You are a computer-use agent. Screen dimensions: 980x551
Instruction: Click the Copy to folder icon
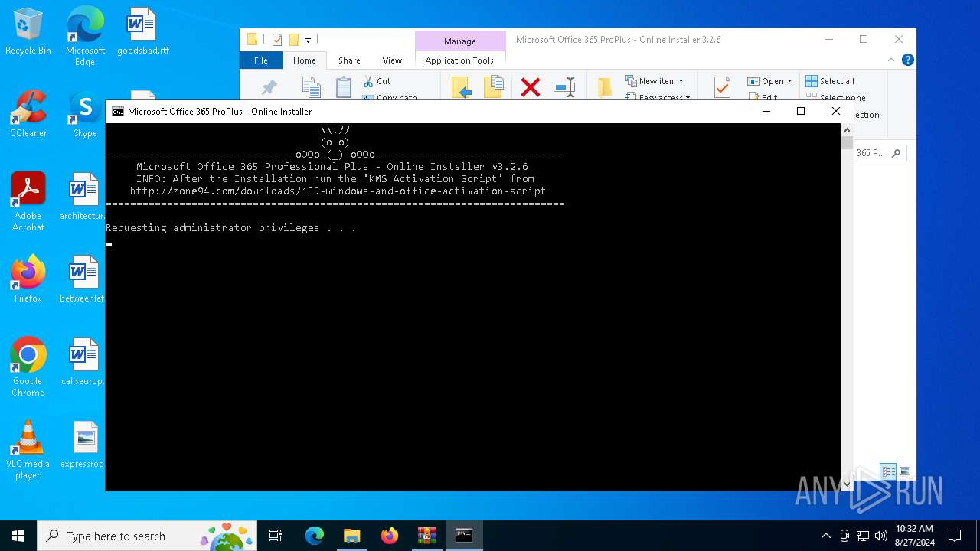tap(494, 88)
